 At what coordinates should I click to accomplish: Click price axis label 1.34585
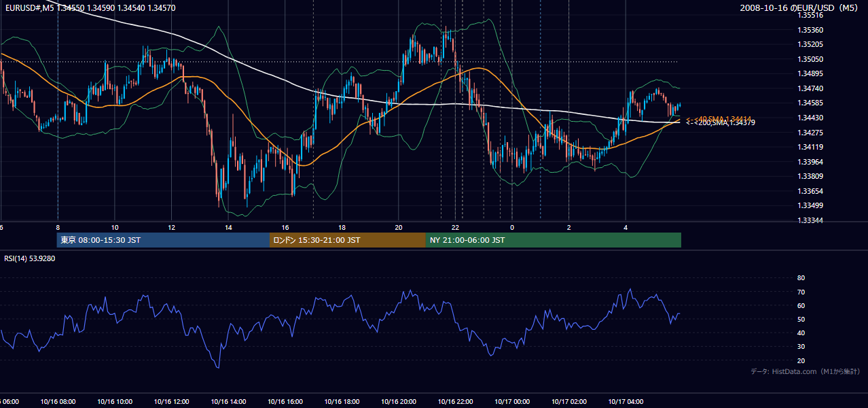tap(810, 103)
